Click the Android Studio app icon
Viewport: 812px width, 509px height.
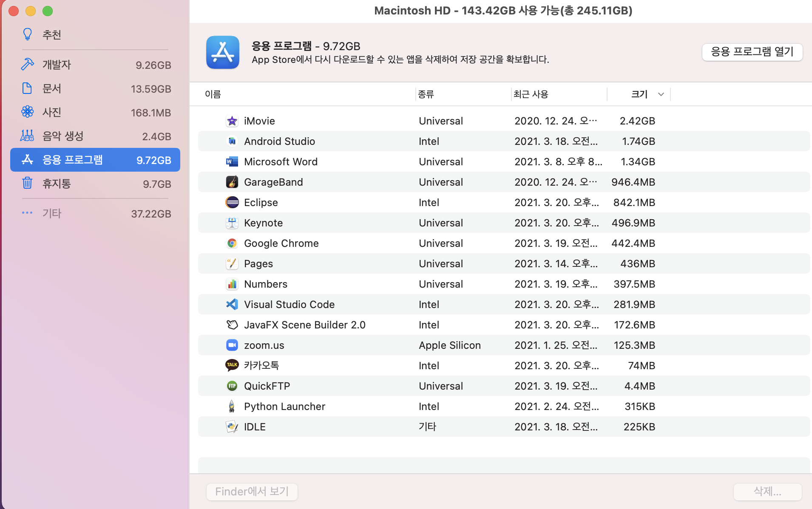point(232,141)
